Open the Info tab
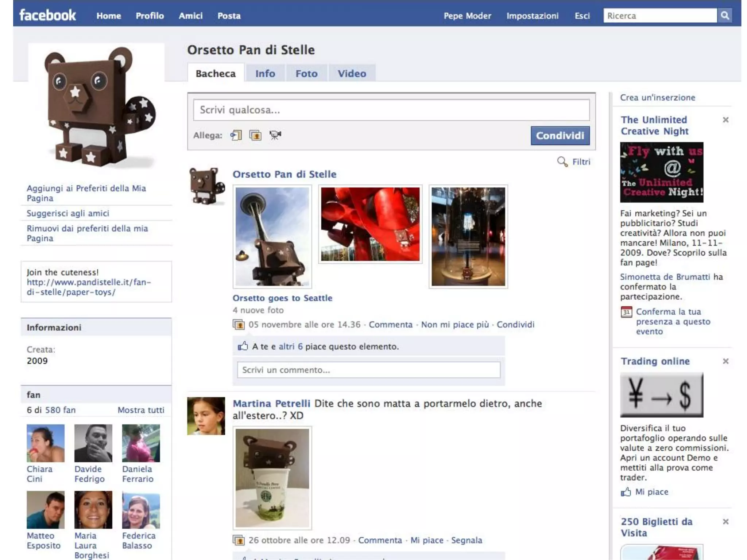This screenshot has width=747, height=560. coord(265,74)
